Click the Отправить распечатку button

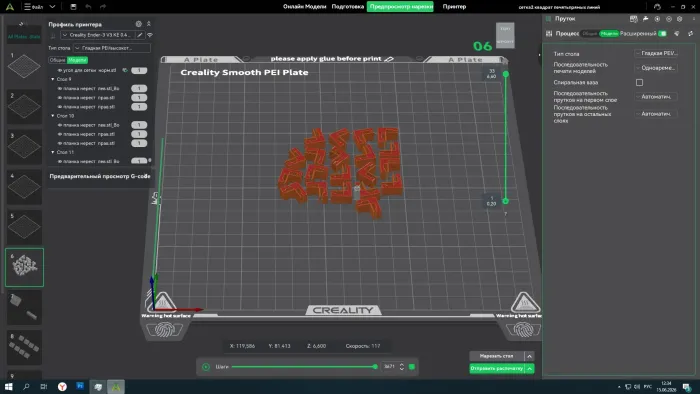click(496, 369)
